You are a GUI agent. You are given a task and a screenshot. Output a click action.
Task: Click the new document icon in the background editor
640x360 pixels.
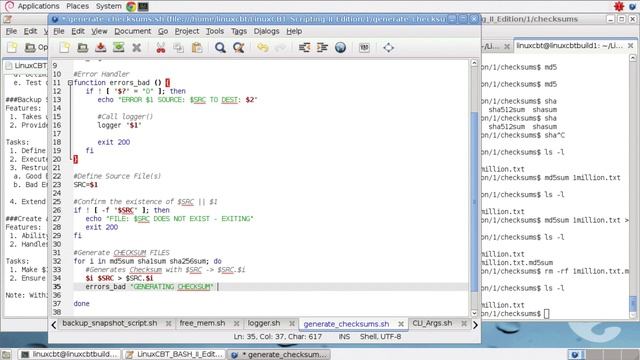coord(12,47)
